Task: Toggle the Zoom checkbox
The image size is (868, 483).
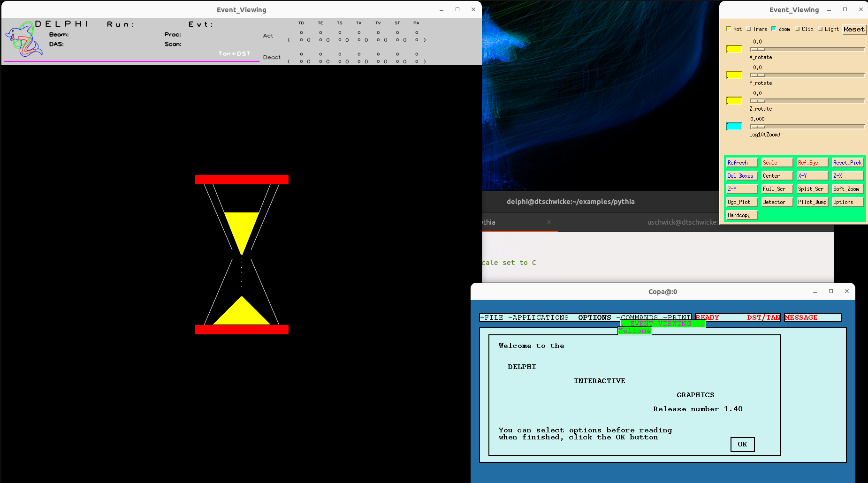Action: [774, 29]
